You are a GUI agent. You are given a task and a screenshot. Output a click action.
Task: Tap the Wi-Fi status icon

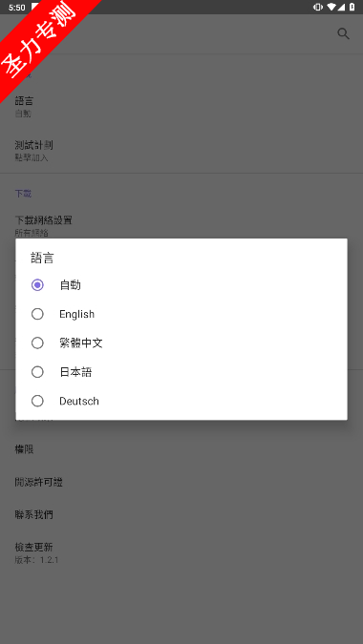coord(331,7)
